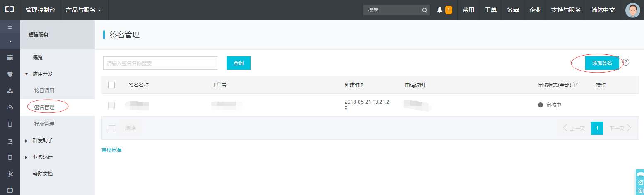Click the cloud icon in left rail
This screenshot has height=195, width=644.
point(10,107)
